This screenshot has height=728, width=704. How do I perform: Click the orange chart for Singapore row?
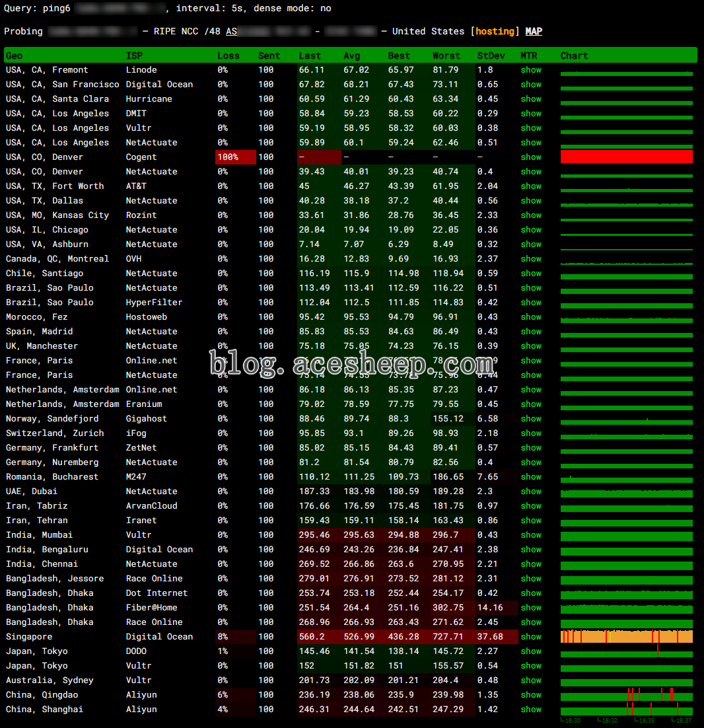(x=626, y=637)
